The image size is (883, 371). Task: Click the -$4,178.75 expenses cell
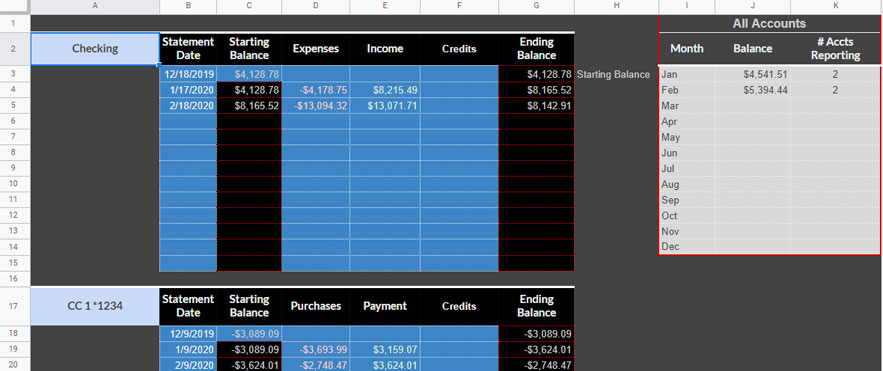coord(315,90)
